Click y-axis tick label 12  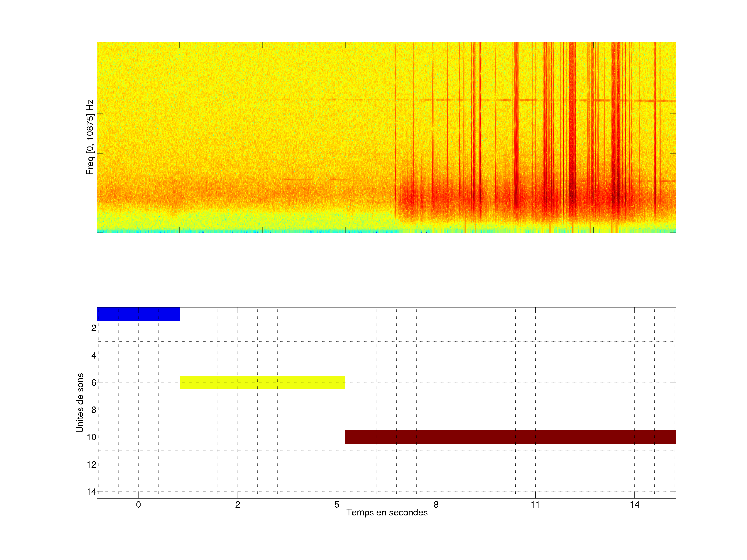92,465
